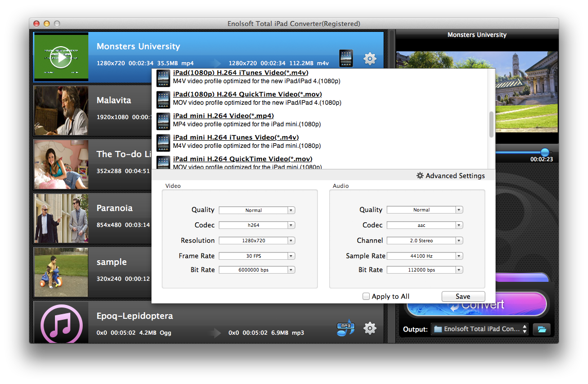This screenshot has width=588, height=384.
Task: Select the sample title text
Action: click(x=111, y=262)
